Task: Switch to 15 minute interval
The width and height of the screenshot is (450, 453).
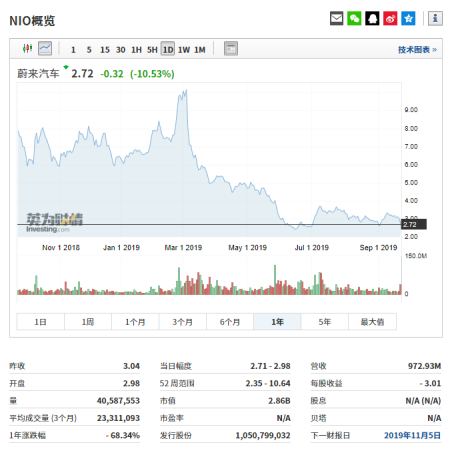Action: click(105, 50)
